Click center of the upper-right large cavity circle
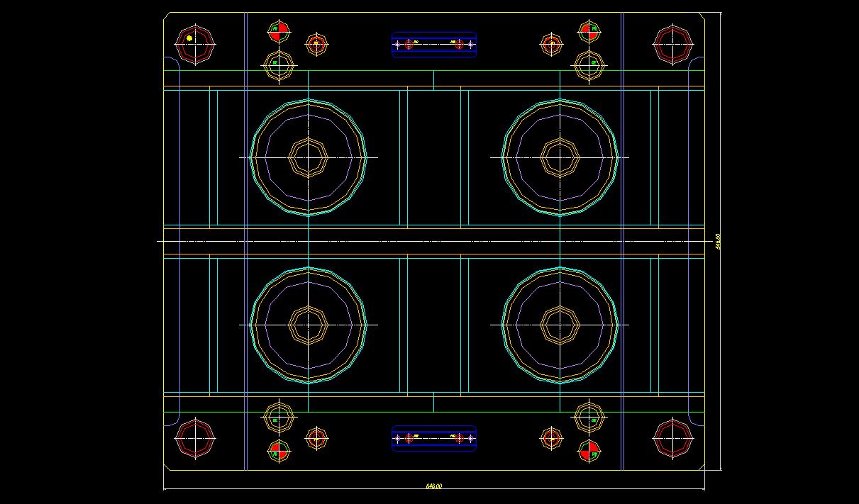859x504 pixels. [x=560, y=157]
